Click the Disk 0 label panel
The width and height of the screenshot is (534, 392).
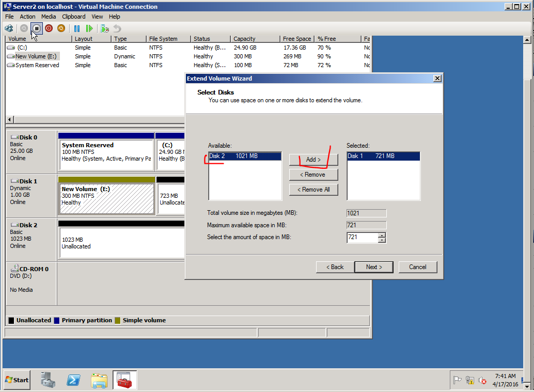pos(32,152)
